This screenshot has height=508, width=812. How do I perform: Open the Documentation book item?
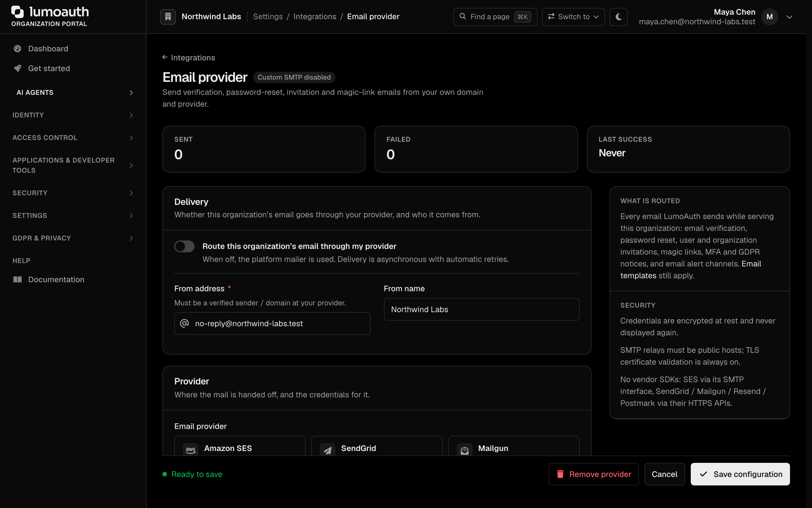73,279
